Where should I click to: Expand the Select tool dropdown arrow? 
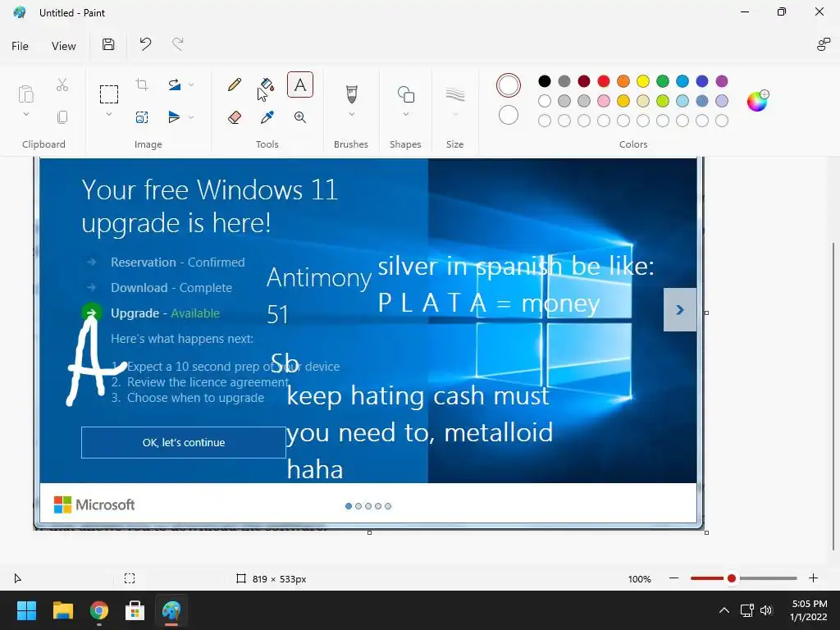click(x=109, y=114)
